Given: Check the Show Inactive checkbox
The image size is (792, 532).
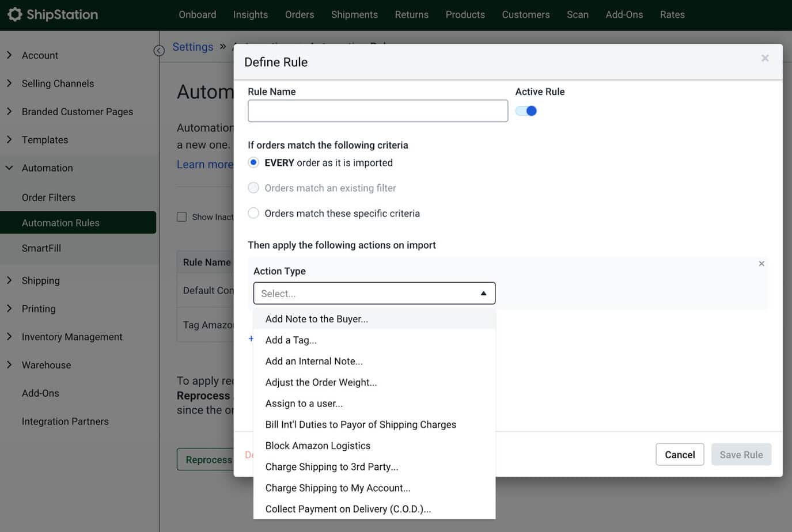Looking at the screenshot, I should point(182,217).
